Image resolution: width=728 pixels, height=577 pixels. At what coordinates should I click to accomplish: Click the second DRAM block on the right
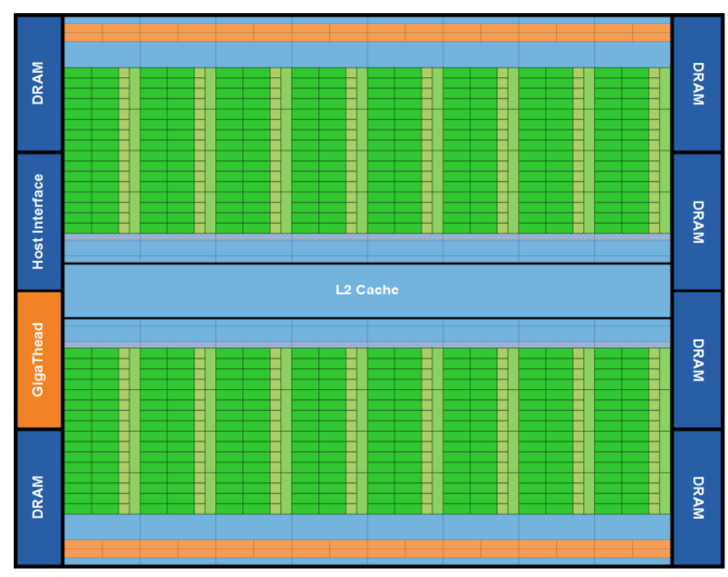click(697, 221)
